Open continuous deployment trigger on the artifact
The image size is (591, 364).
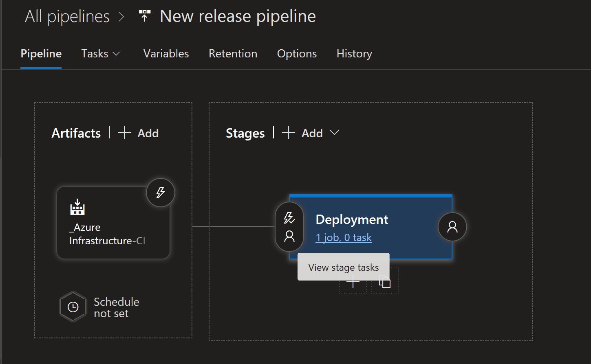[x=161, y=193]
